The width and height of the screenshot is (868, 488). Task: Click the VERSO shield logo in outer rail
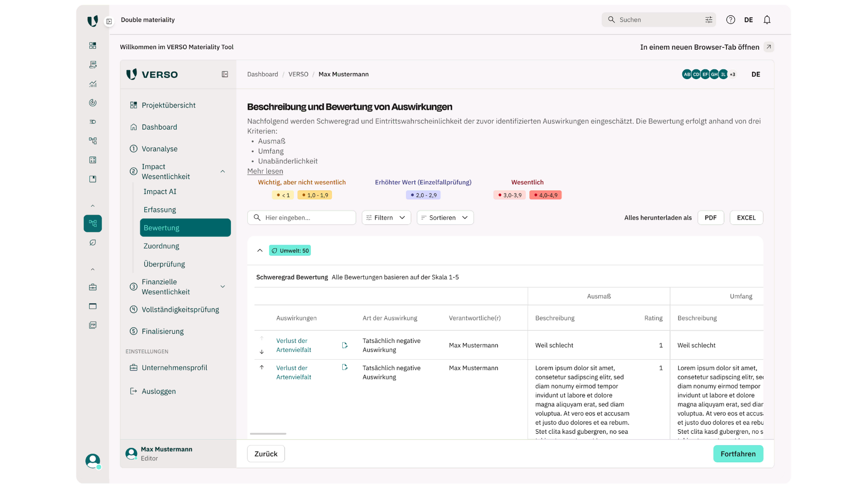coord(93,21)
